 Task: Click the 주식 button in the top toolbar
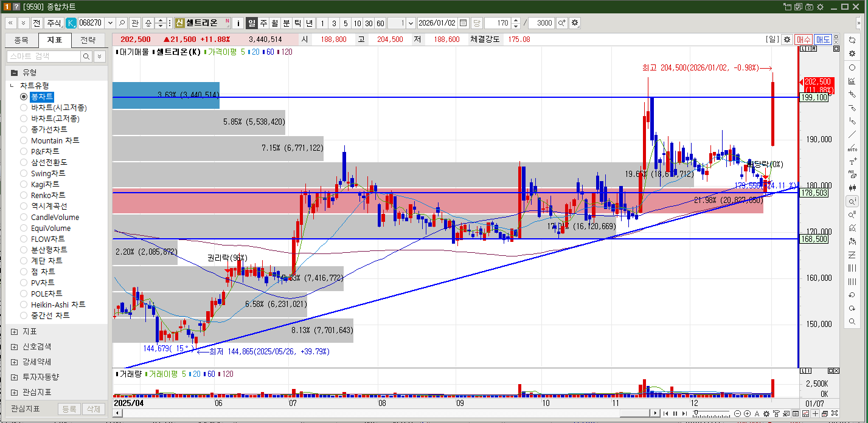54,23
